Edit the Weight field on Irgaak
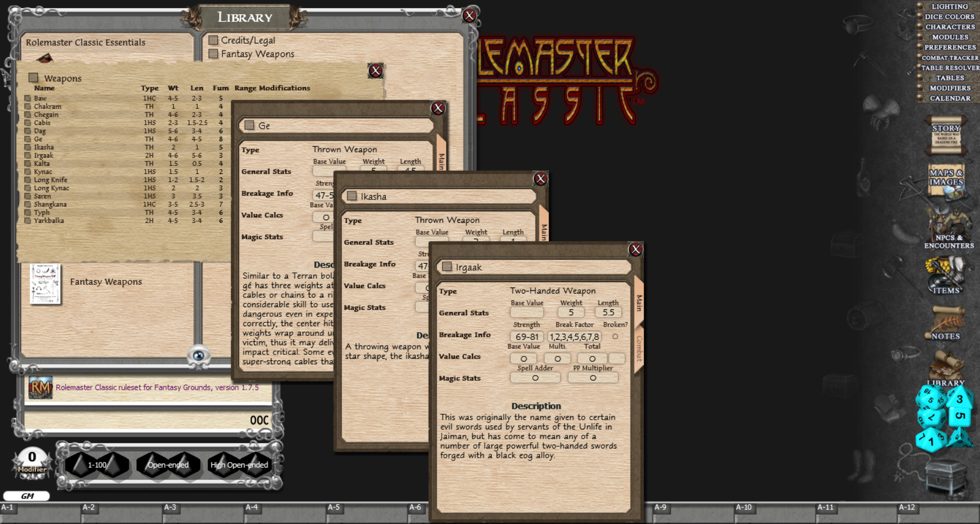 click(571, 312)
